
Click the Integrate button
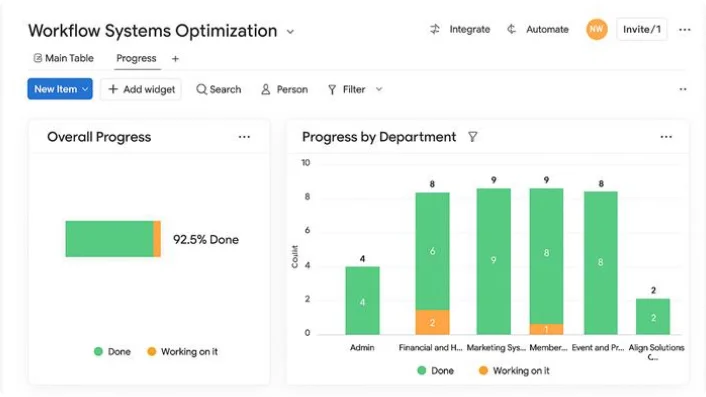[460, 29]
